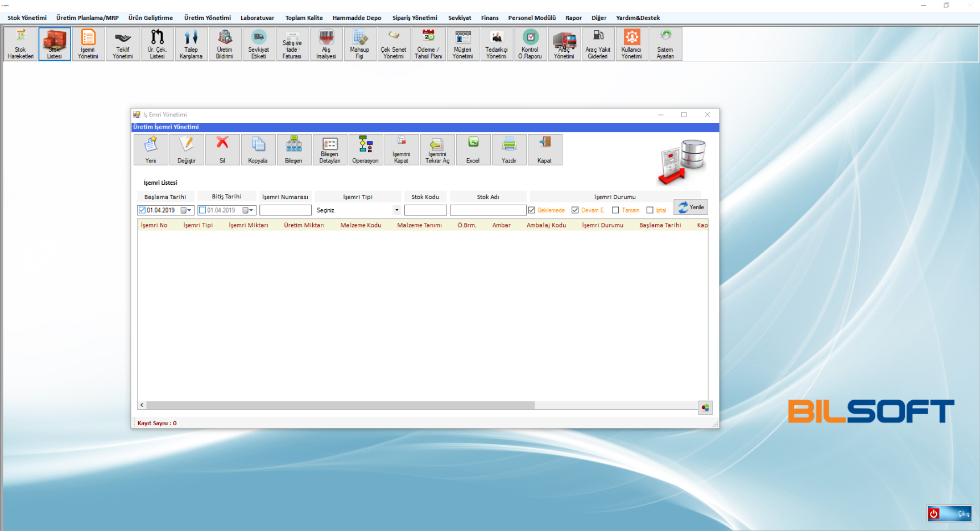Delete work order with Sil icon
Image resolution: width=980 pixels, height=531 pixels.
[222, 150]
